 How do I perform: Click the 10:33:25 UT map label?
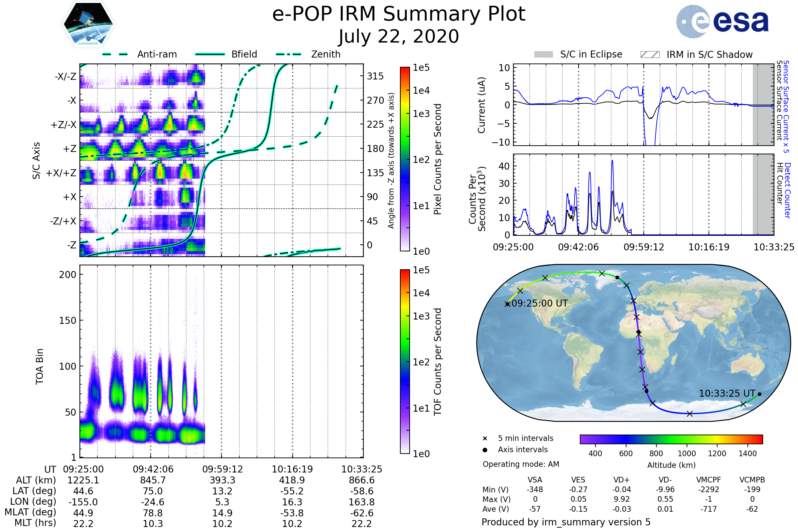(x=727, y=394)
